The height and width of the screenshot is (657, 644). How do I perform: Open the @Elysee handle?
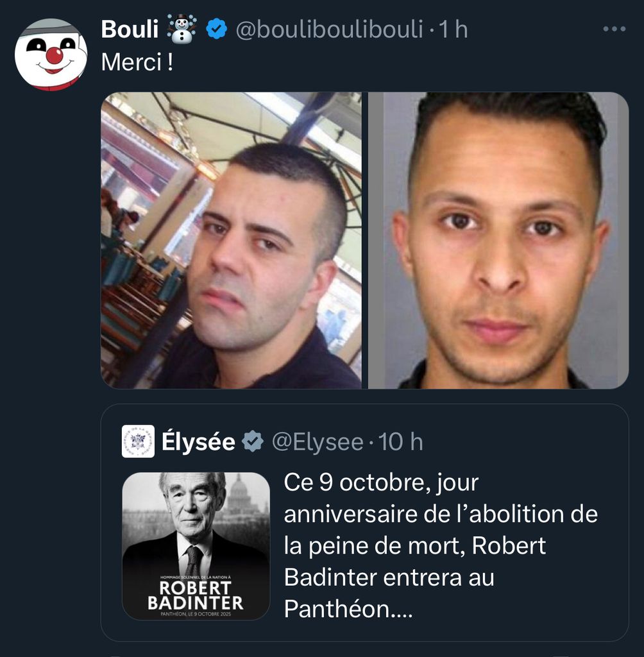(318, 442)
